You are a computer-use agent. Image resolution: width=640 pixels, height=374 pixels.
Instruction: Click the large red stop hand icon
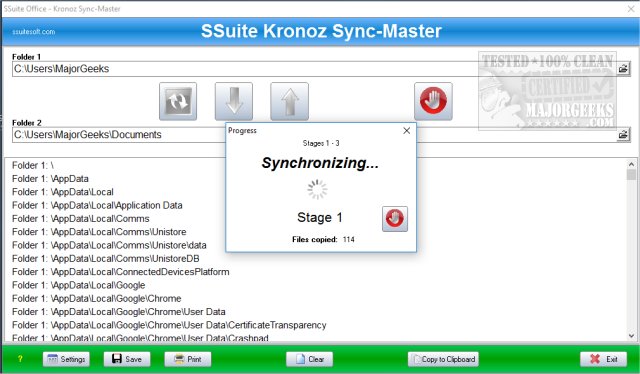point(433,101)
